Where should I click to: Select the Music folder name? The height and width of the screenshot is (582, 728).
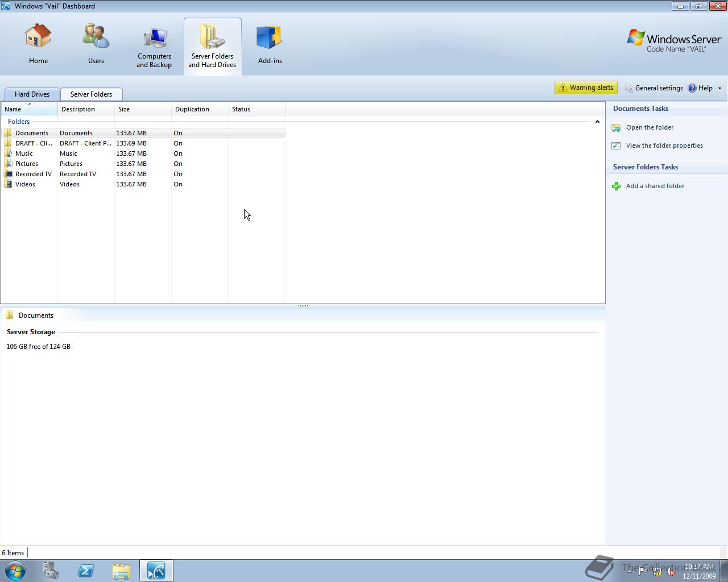(x=24, y=153)
